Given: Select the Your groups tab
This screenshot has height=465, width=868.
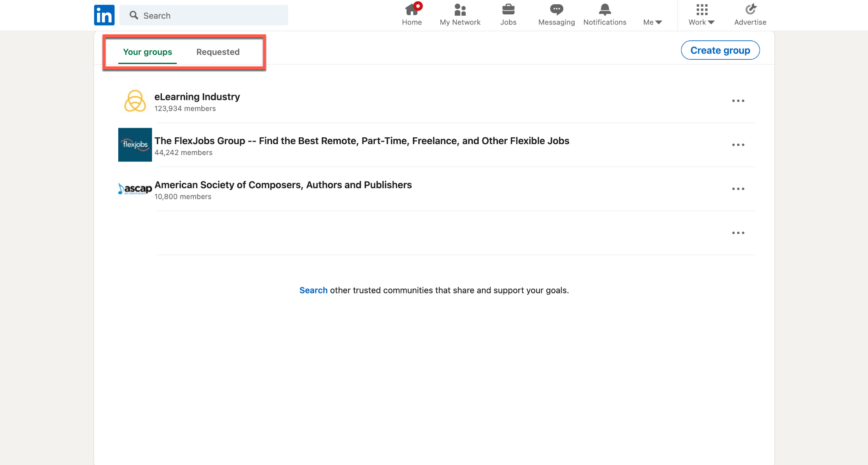Looking at the screenshot, I should 147,52.
